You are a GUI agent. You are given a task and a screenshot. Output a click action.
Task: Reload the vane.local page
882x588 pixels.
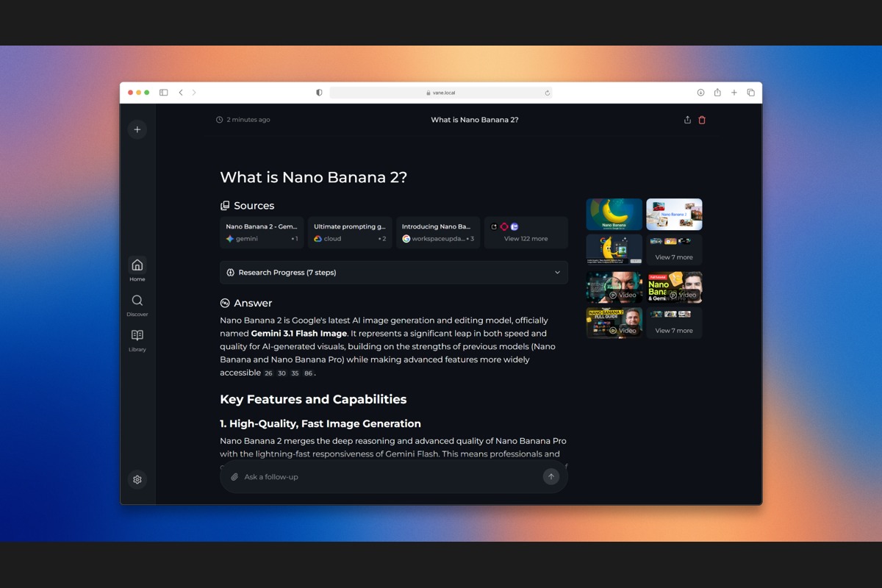click(547, 93)
